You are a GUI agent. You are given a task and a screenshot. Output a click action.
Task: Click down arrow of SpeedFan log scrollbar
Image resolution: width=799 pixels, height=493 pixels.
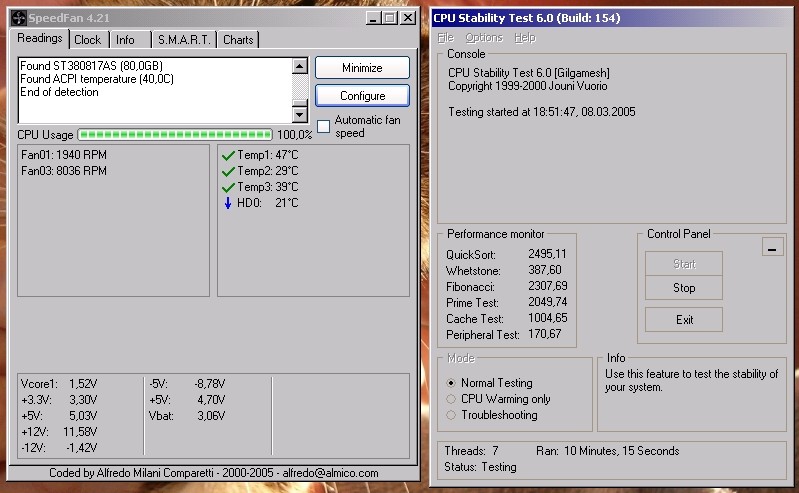[x=300, y=115]
